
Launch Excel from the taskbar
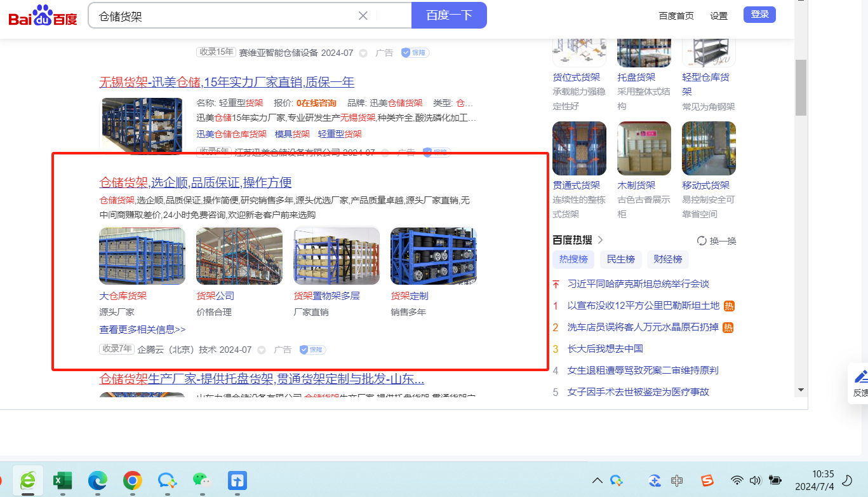pyautogui.click(x=62, y=480)
